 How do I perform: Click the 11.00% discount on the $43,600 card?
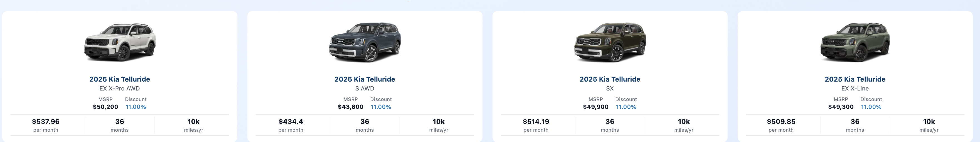pyautogui.click(x=381, y=107)
